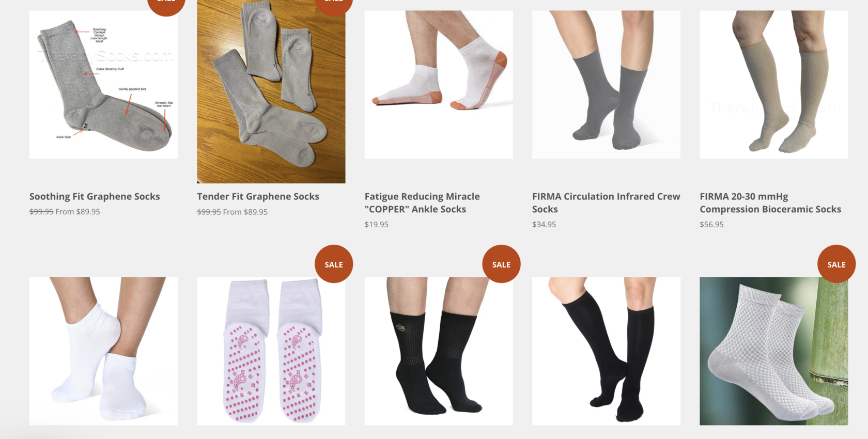
Task: Click the white low-cut ankle socks image
Action: click(x=103, y=351)
